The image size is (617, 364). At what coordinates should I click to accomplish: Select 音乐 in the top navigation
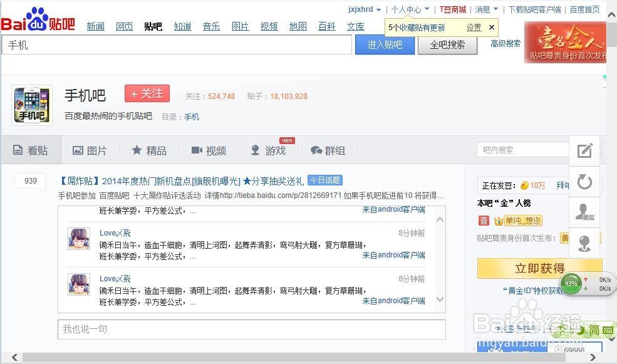pos(211,26)
